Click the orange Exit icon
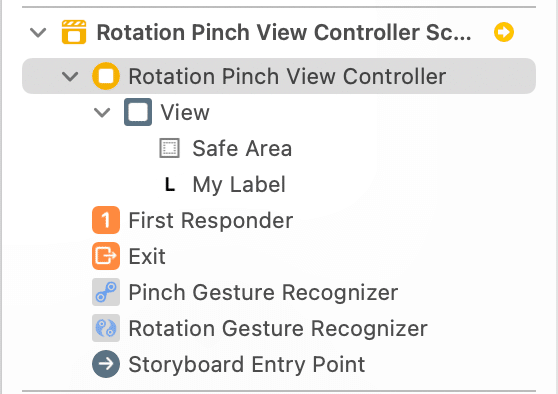The height and width of the screenshot is (394, 558). click(x=106, y=256)
